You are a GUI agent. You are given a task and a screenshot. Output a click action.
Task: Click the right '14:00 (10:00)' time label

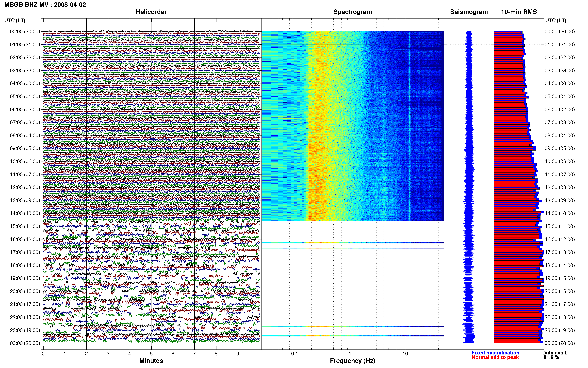pos(560,213)
